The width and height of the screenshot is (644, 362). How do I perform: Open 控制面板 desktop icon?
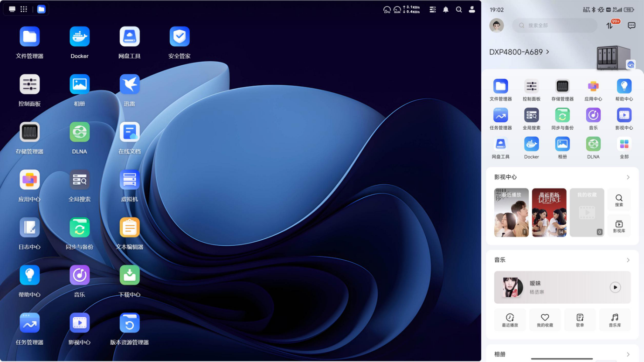coord(30,84)
